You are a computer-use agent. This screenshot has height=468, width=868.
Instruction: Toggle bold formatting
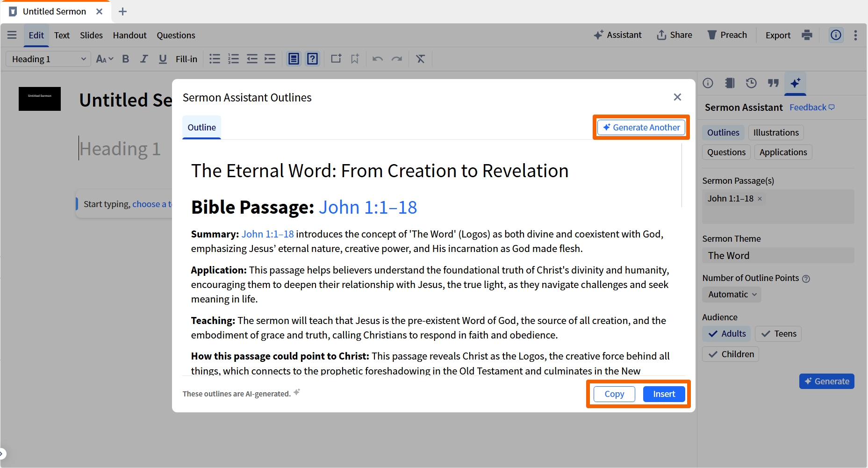[x=125, y=59]
